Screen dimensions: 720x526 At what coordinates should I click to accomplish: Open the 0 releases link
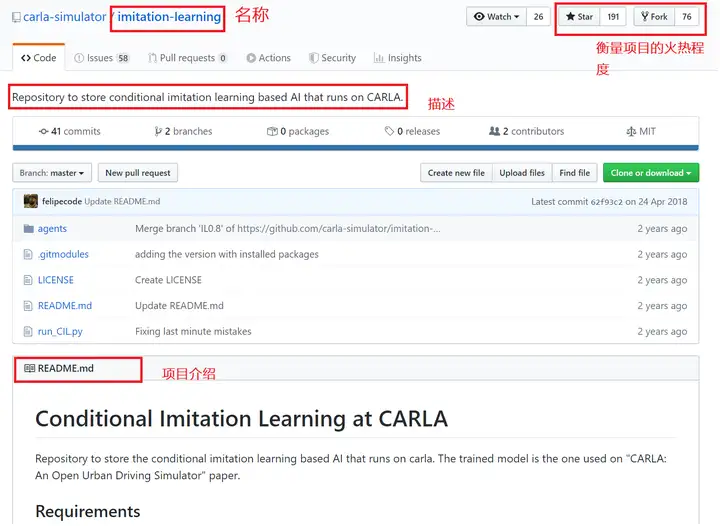pos(412,131)
